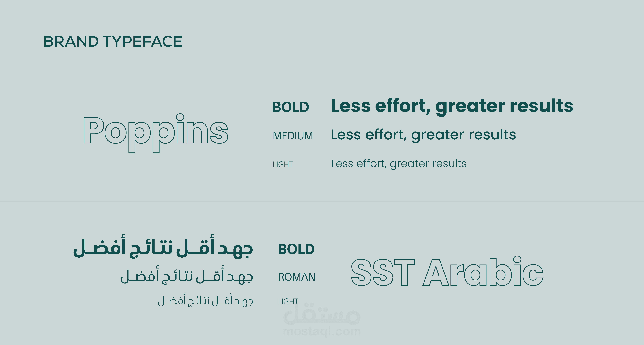
Task: Select the LIGHT label under ROMAN
Action: [288, 302]
